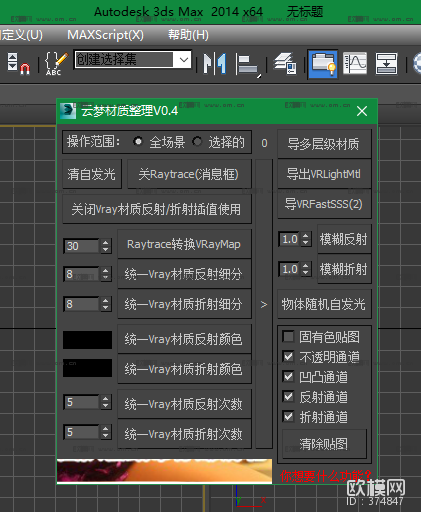Screen dimensions: 421x512
Task: Open the 创建选择集 dropdown arrow
Action: coord(184,60)
